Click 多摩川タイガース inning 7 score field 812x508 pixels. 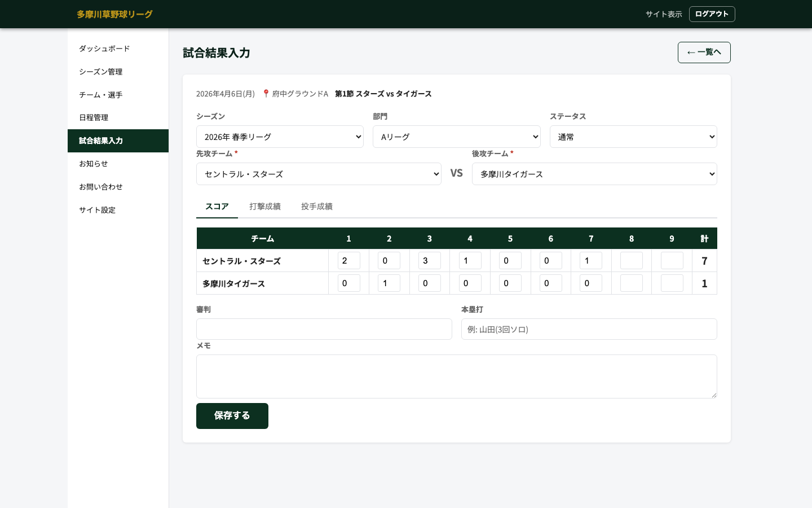[591, 283]
